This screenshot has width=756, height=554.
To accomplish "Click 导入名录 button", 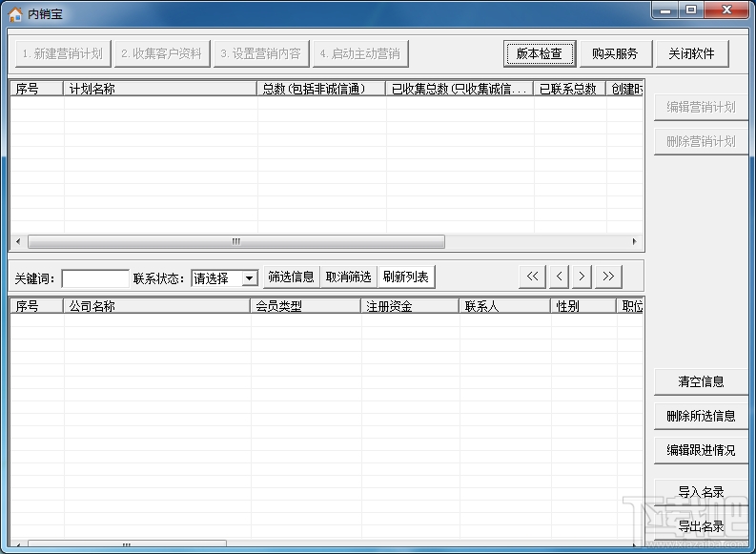I will click(x=701, y=492).
